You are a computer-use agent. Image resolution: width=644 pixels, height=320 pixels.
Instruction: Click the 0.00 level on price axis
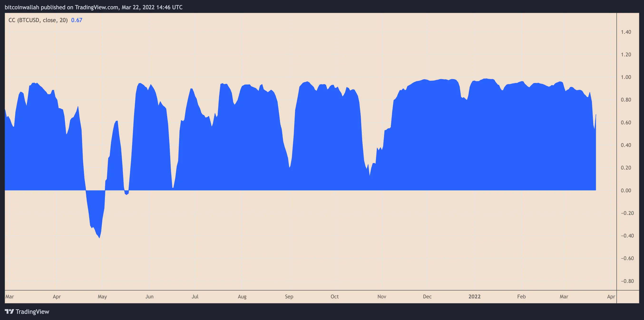pos(626,190)
